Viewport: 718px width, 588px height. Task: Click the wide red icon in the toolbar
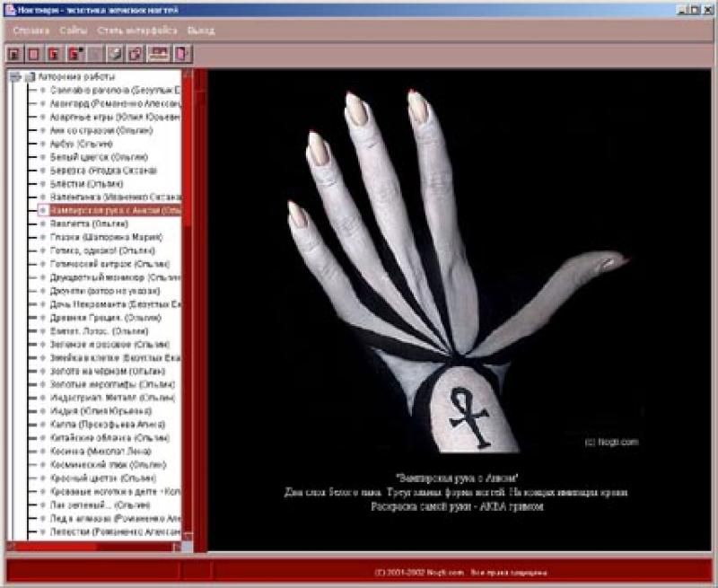(x=159, y=54)
